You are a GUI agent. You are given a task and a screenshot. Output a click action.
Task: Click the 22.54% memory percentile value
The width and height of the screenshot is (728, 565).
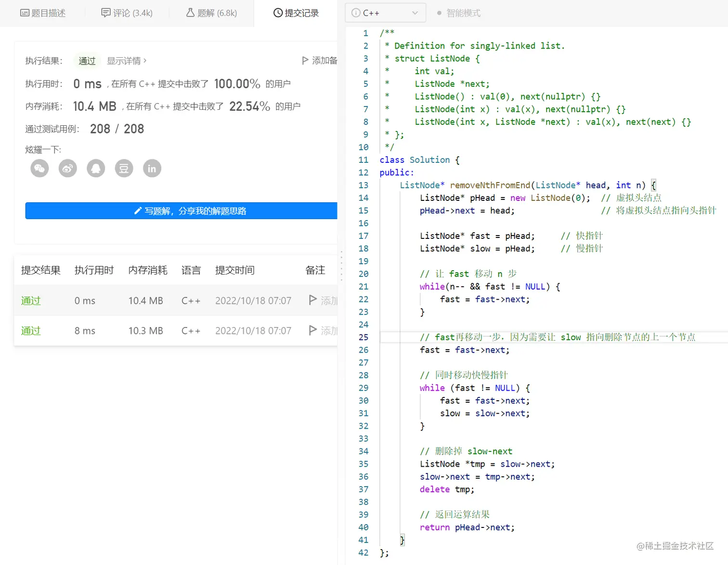point(250,106)
